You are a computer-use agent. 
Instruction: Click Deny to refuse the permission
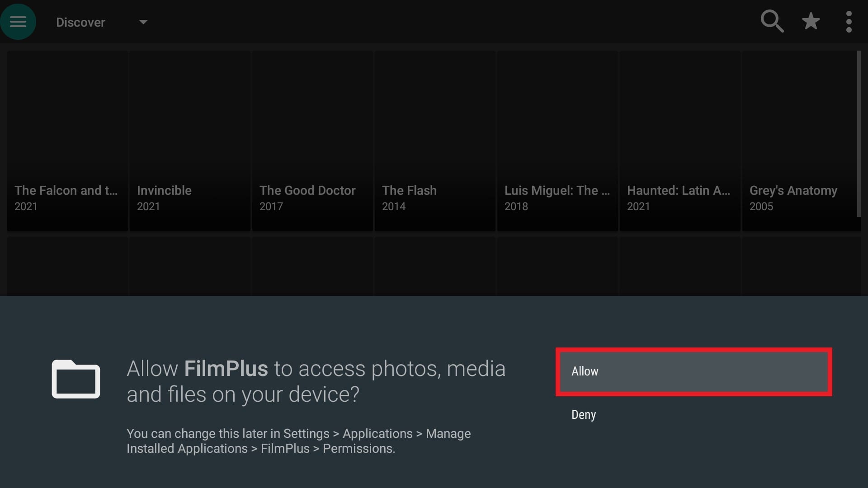tap(583, 415)
